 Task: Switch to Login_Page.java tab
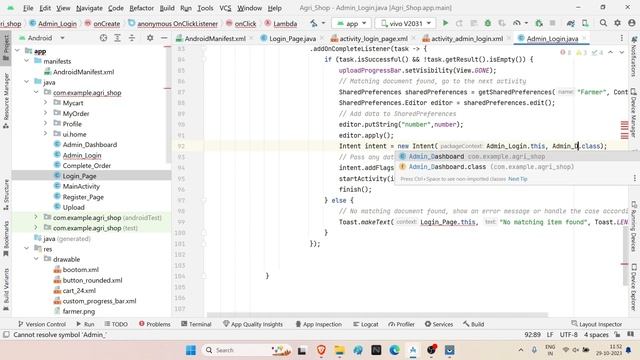pos(292,38)
